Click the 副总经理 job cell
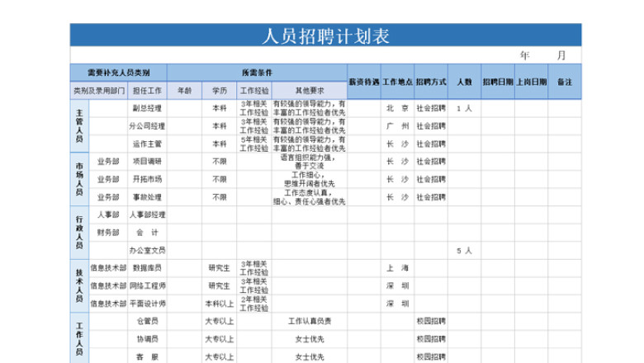The width and height of the screenshot is (644, 363). (147, 108)
